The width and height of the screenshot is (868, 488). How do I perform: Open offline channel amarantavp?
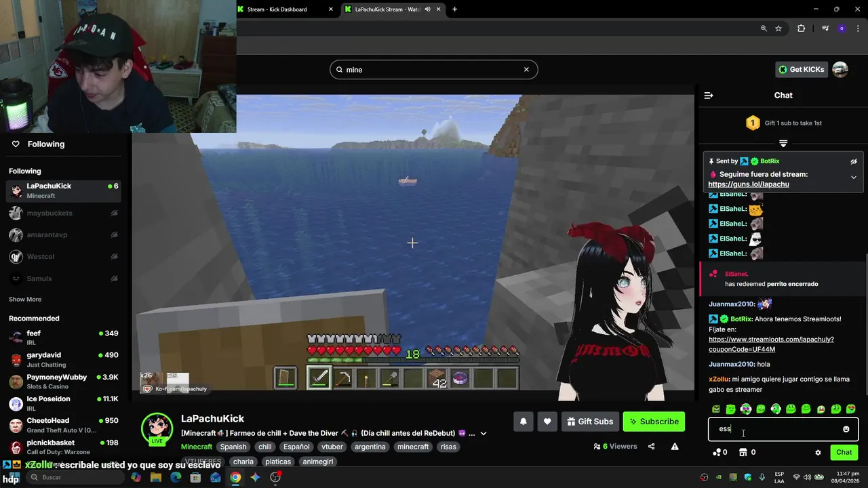pyautogui.click(x=63, y=235)
